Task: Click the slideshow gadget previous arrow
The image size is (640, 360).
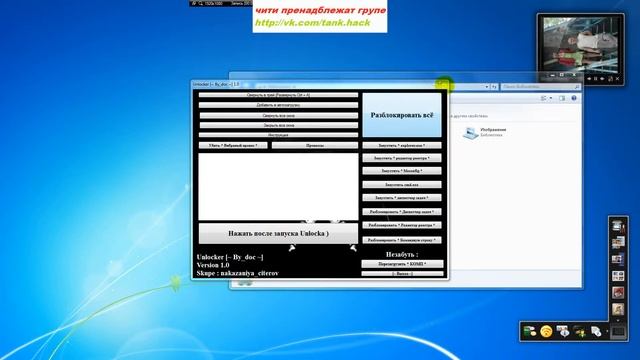Action: (589, 78)
